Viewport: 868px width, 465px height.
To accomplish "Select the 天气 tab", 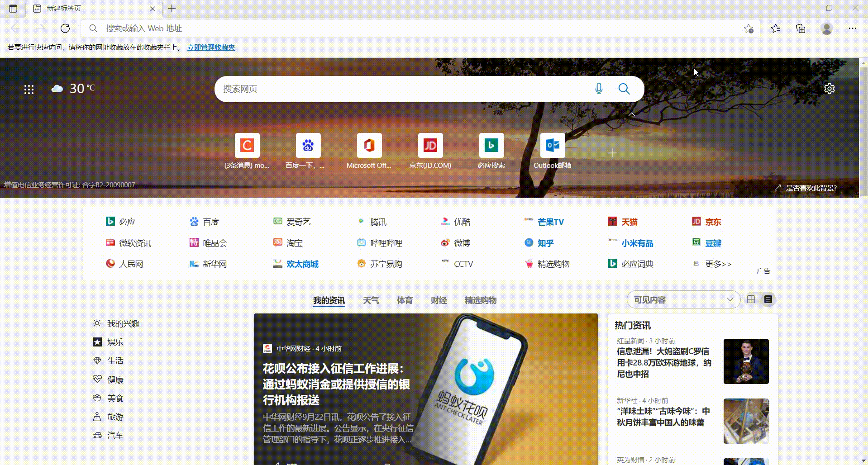I will [371, 300].
